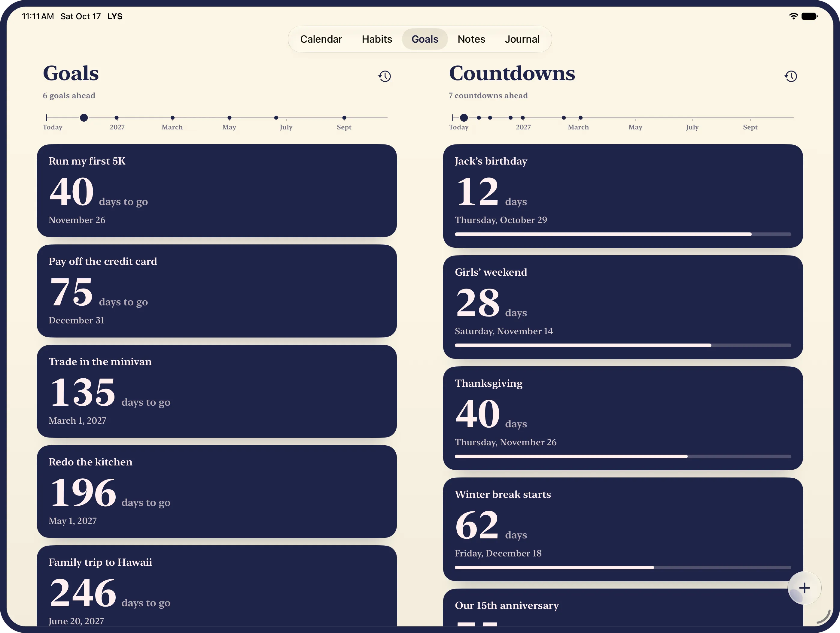Select 2027 marker dot on Goals timeline
Viewport: 840px width, 633px height.
pyautogui.click(x=117, y=118)
